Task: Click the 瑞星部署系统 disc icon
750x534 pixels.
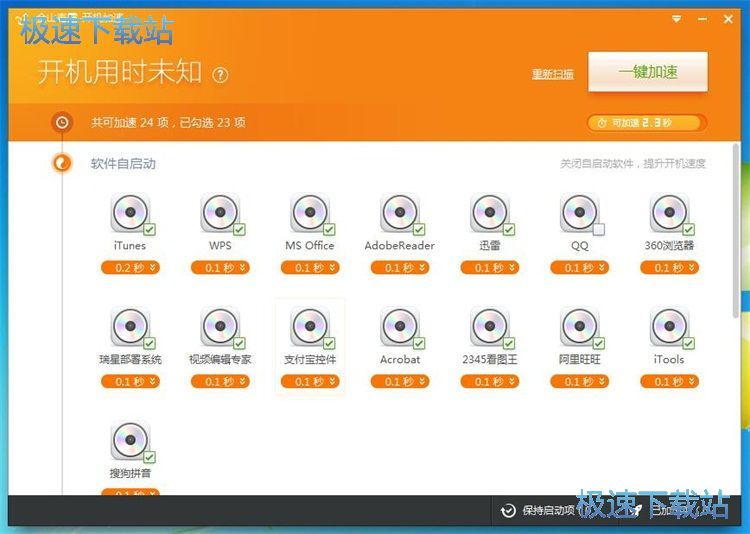Action: coord(130,326)
